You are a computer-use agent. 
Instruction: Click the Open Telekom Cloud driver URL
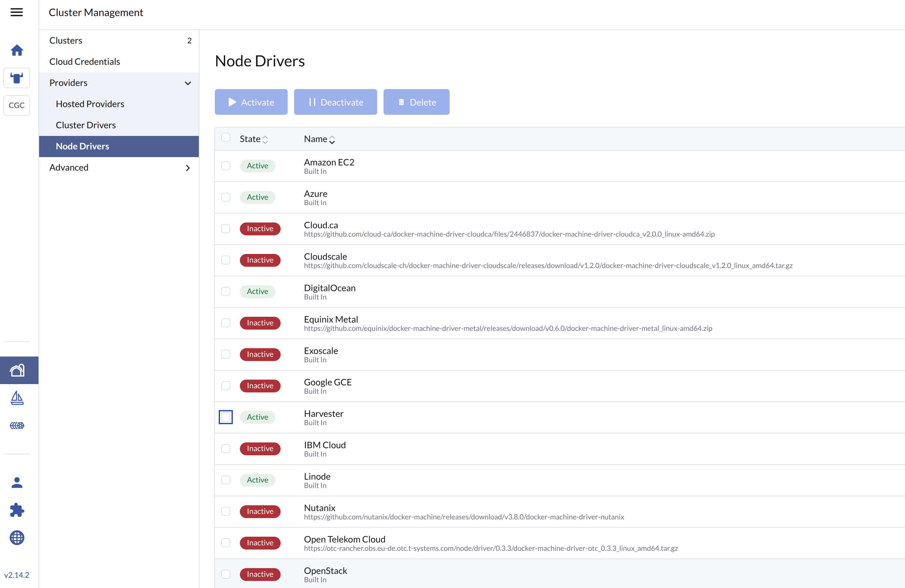[491, 549]
